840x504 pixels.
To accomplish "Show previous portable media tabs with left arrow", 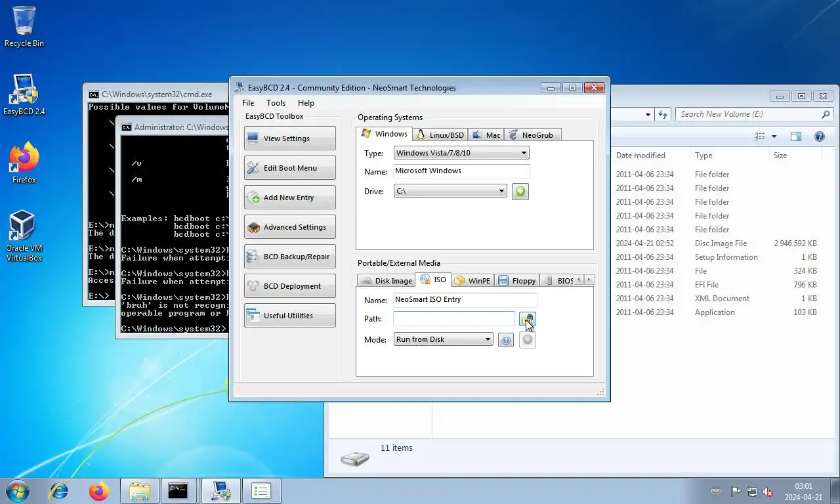I will click(x=579, y=280).
